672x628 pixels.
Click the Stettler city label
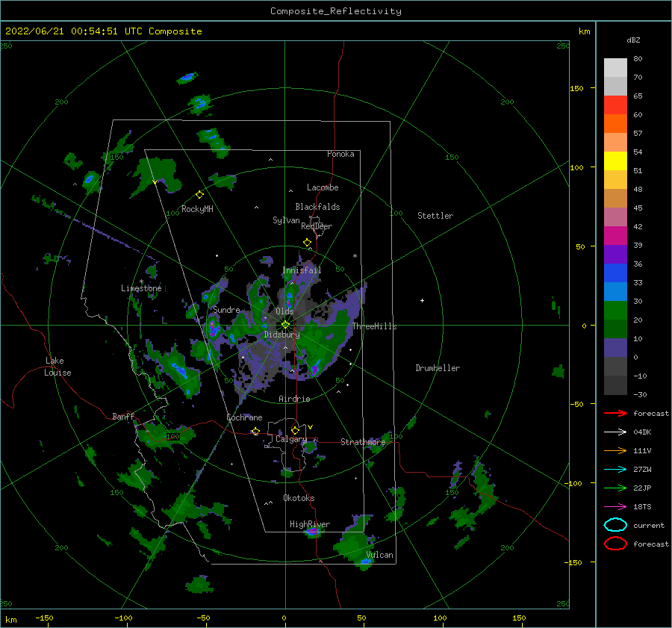click(435, 216)
